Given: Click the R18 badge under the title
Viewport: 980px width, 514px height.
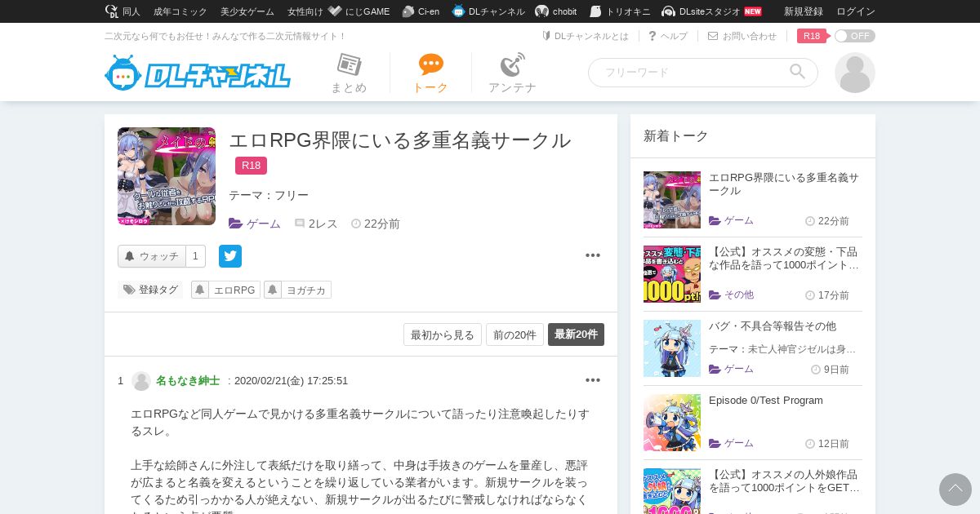Looking at the screenshot, I should coord(251,166).
